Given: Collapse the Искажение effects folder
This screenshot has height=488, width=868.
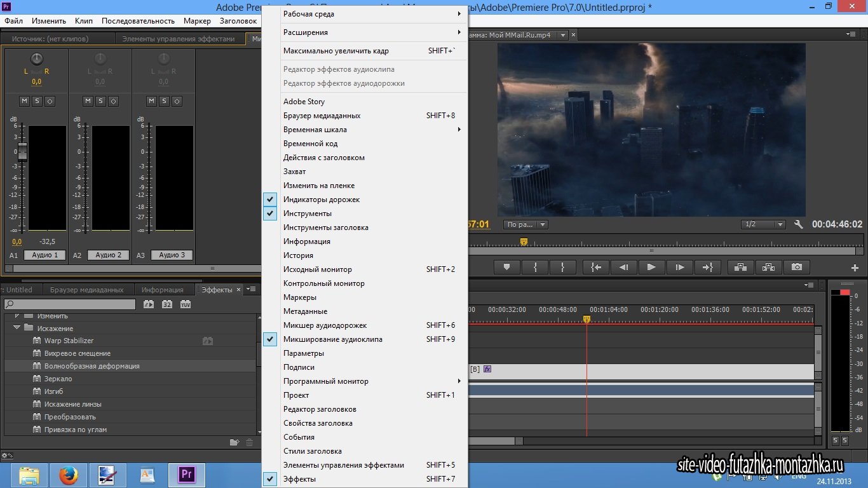Looking at the screenshot, I should coord(17,329).
